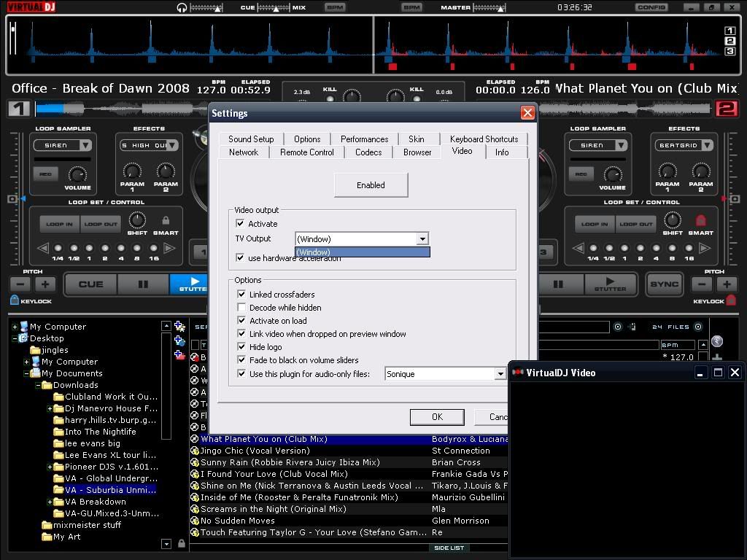Uncheck the Activate video output checkbox
The width and height of the screenshot is (747, 560).
click(x=240, y=223)
